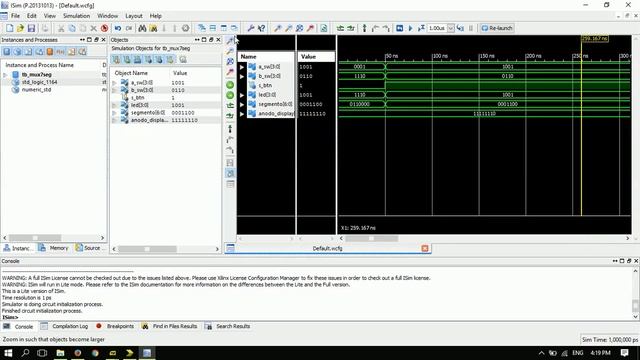Click search icon in Objects panel toolbar
Image resolution: width=640 pixels, height=360 pixels.
pos(183,60)
